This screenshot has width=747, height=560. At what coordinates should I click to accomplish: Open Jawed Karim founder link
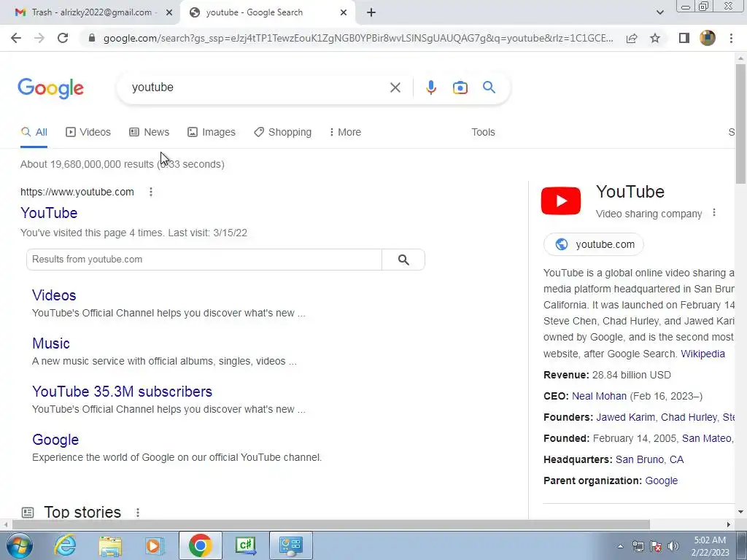(x=625, y=418)
